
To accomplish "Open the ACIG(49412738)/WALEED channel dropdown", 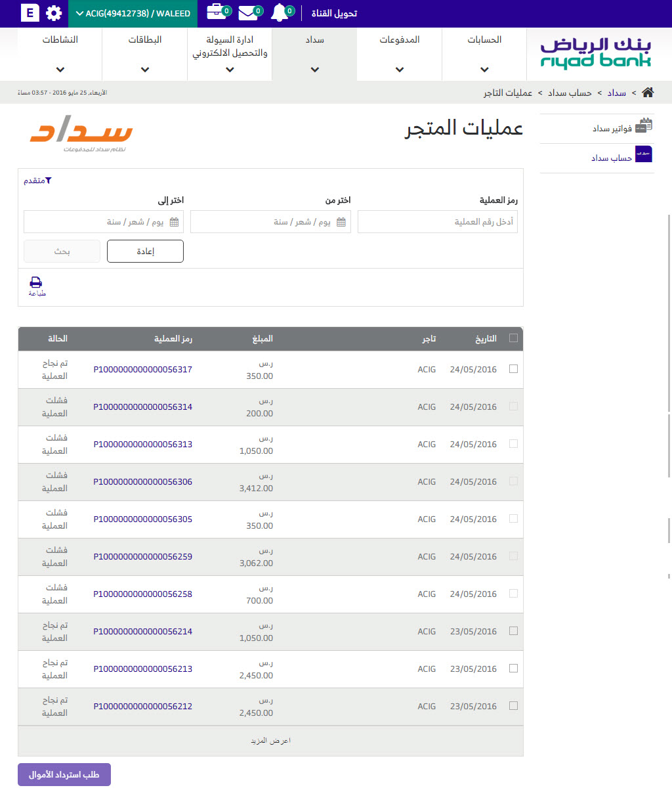I will (131, 12).
